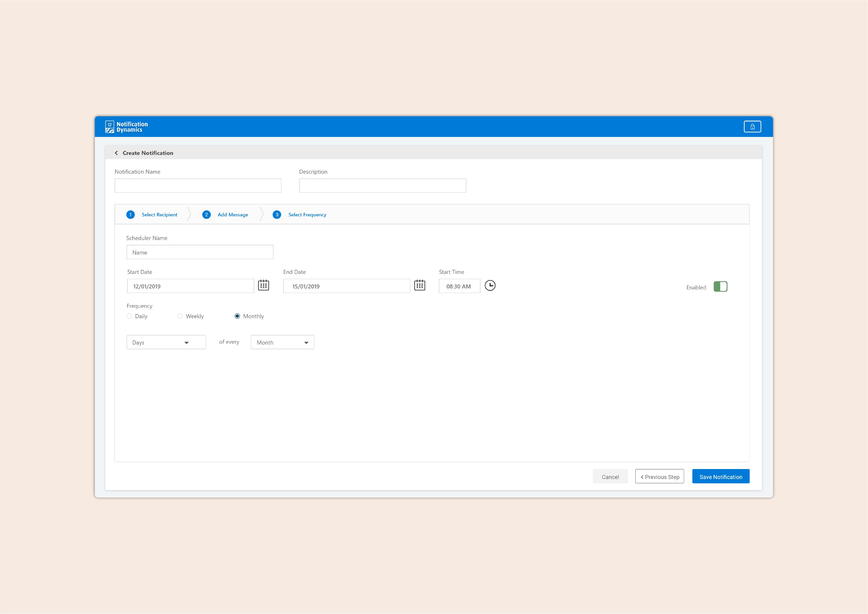Select the Monthly frequency radio button
This screenshot has height=614, width=868.
pyautogui.click(x=237, y=316)
